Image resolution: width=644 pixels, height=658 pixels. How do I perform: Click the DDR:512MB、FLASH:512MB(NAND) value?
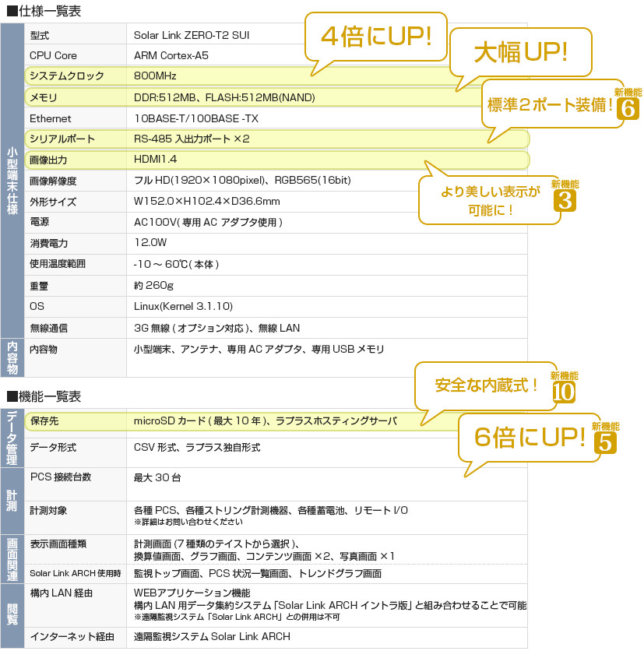224,97
